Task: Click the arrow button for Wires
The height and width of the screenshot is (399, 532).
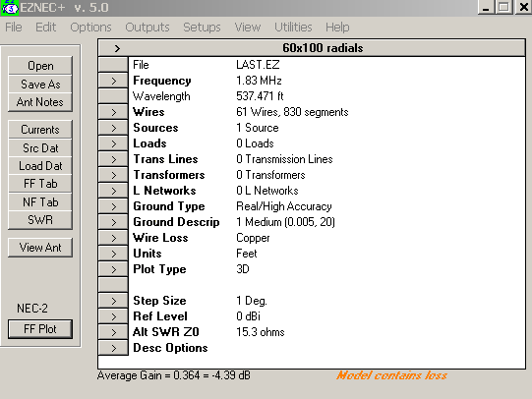Action: (x=113, y=112)
